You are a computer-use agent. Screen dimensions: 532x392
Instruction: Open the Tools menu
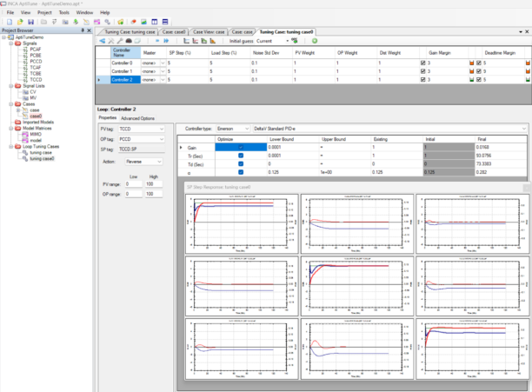63,13
